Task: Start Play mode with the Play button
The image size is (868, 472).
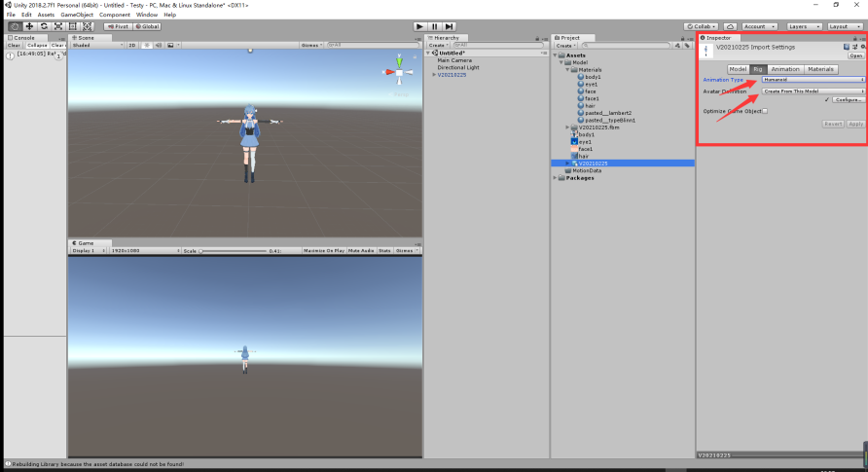Action: (x=419, y=26)
